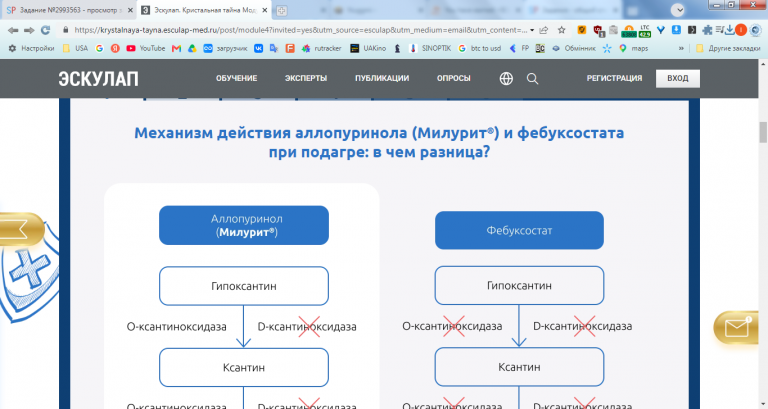
Task: Open the media control playlist icon
Action: point(719,30)
